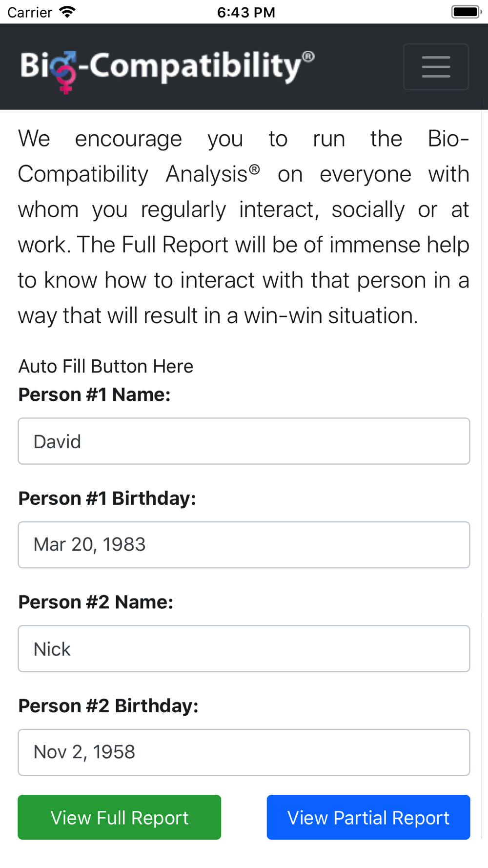The width and height of the screenshot is (488, 868).
Task: Click the blue View Partial Report button
Action: click(x=368, y=817)
